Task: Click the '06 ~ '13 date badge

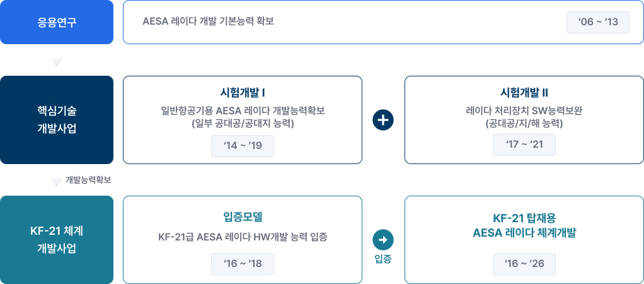Action: point(598,23)
